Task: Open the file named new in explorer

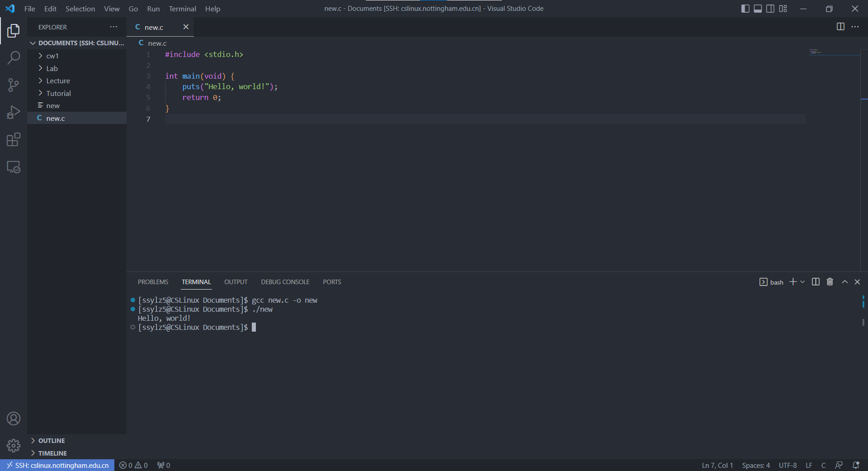Action: (77, 105)
